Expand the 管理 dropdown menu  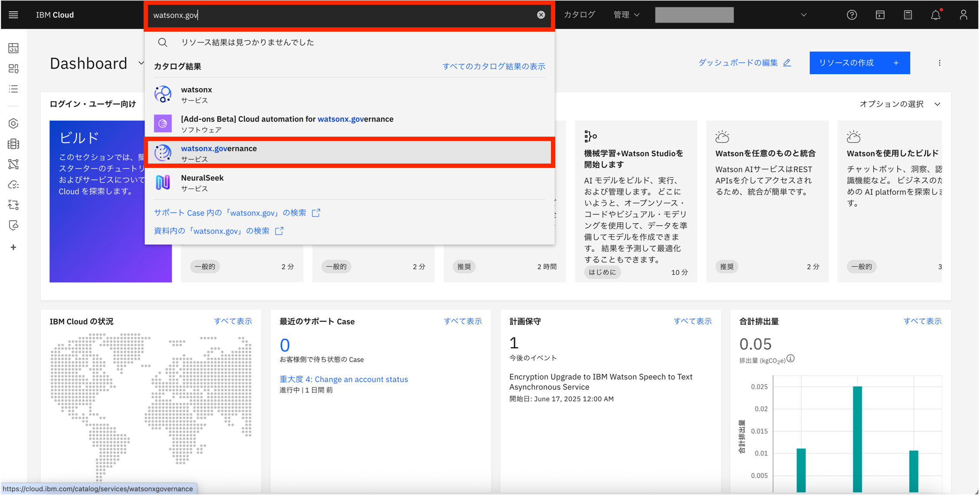click(626, 15)
